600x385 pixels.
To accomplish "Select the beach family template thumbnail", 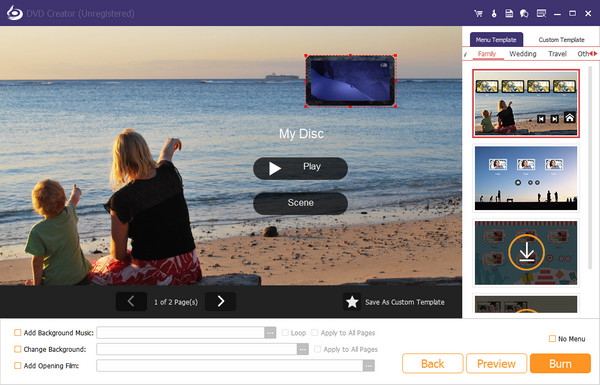I will point(526,103).
